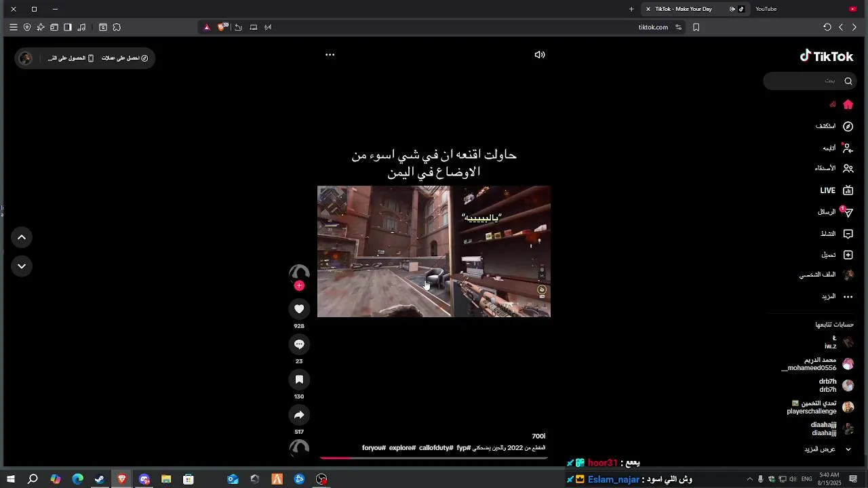Bookmark this page in address bar
The image size is (868, 488).
(x=696, y=27)
